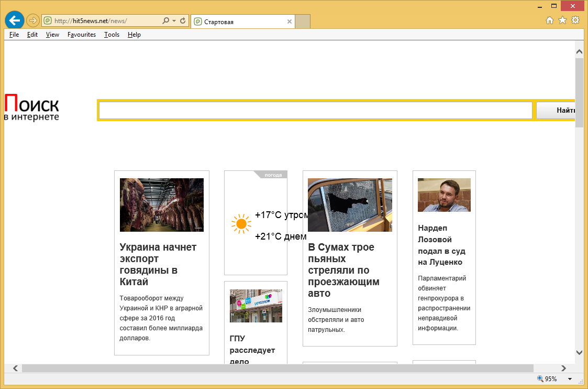The width and height of the screenshot is (588, 389).
Task: Click the +21°C днем temperature
Action: click(281, 236)
